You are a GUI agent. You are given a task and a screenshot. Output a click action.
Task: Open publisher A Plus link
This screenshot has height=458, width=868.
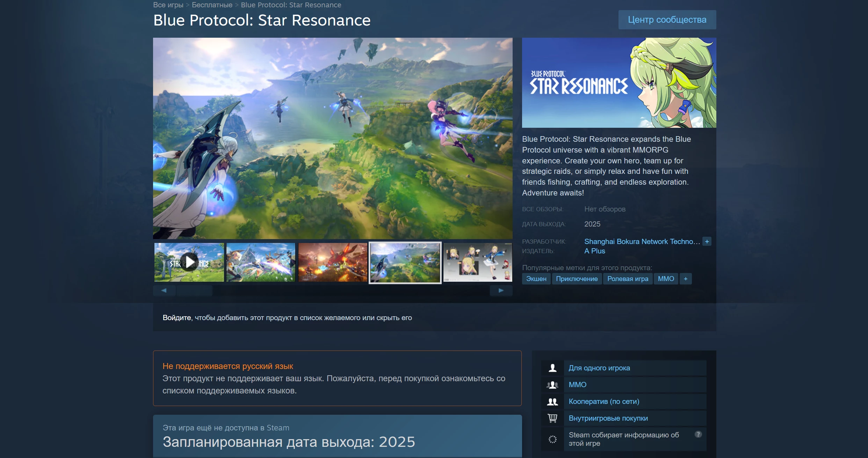(x=595, y=251)
